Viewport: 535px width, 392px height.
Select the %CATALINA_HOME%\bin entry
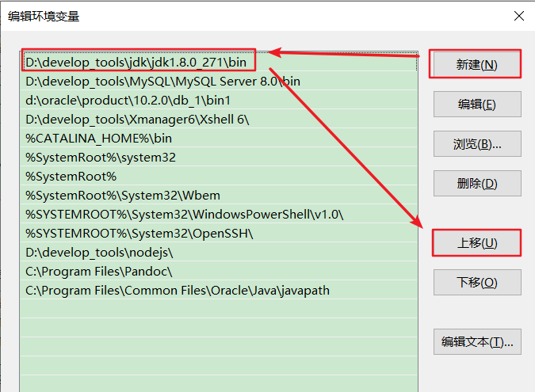(x=219, y=138)
